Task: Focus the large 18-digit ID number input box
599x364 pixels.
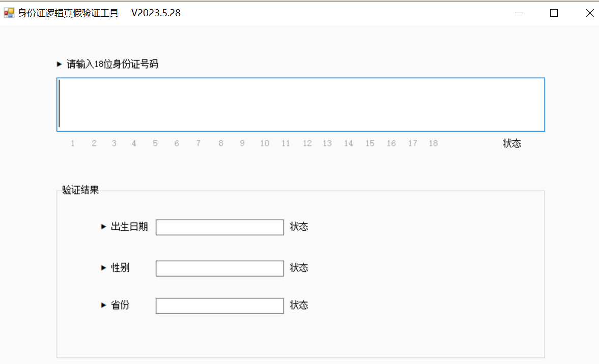Action: click(300, 104)
